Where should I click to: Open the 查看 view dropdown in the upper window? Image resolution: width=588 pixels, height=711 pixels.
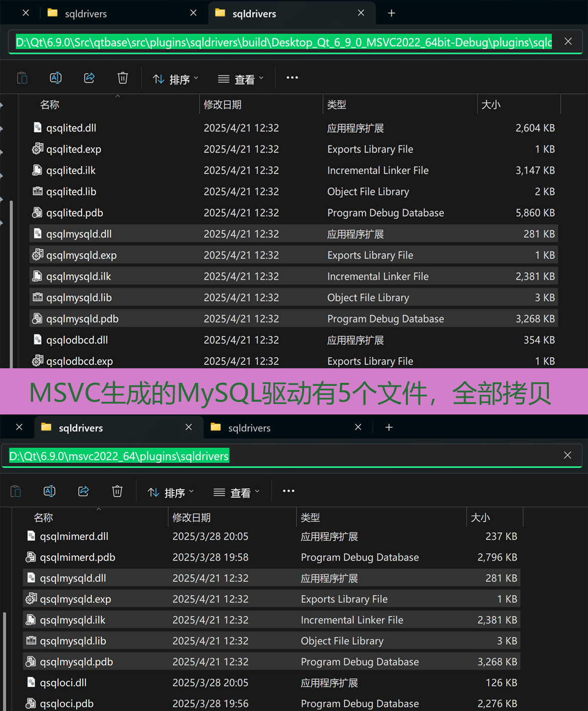[240, 79]
